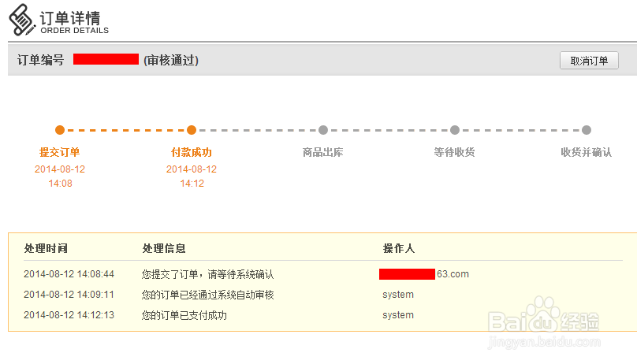637x364 pixels.
Task: Click the 付款成功 step label
Action: tap(192, 152)
